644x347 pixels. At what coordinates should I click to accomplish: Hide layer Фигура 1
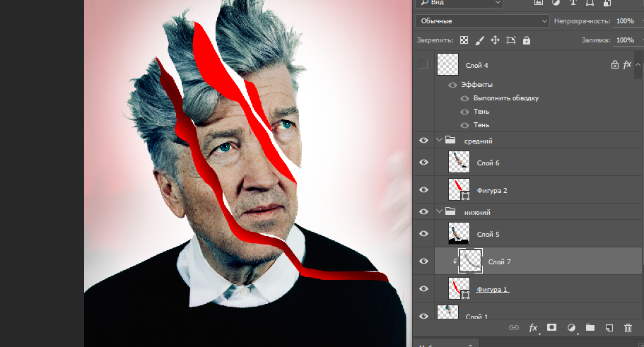coord(423,288)
